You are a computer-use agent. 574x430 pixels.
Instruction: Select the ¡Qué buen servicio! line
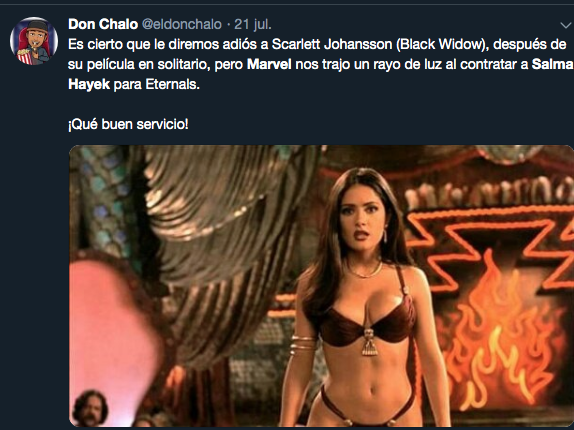tap(128, 124)
